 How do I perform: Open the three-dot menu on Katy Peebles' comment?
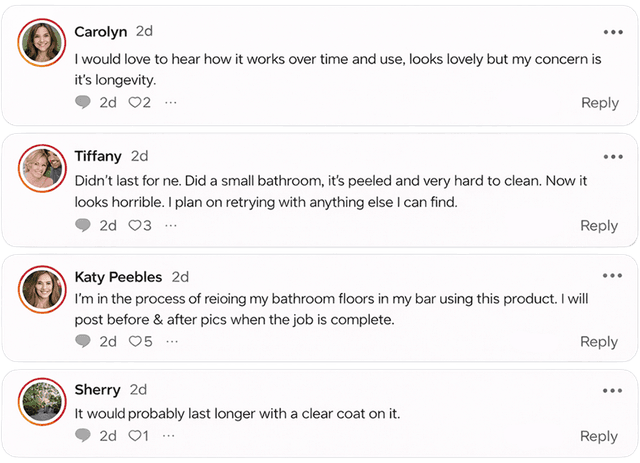click(x=612, y=276)
